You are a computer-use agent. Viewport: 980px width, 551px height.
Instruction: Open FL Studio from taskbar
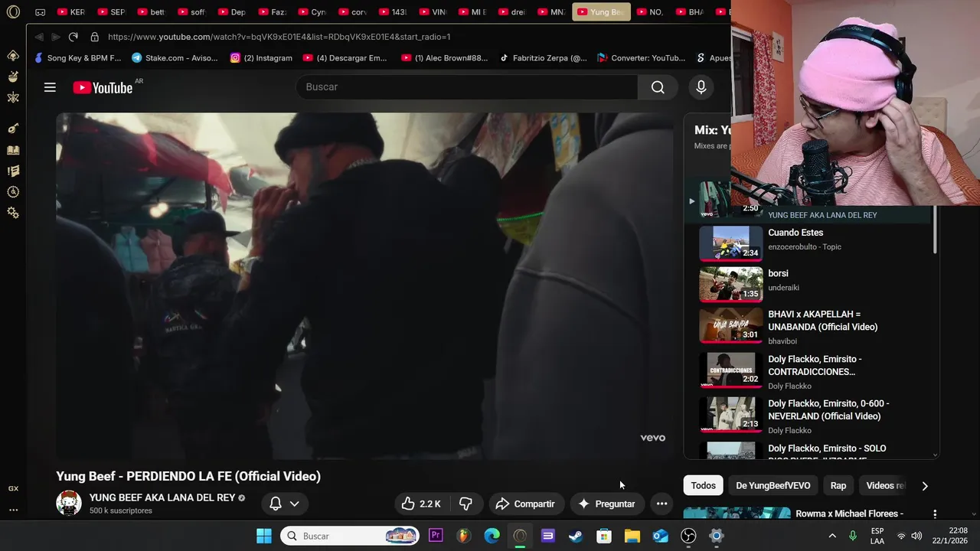[x=463, y=536]
